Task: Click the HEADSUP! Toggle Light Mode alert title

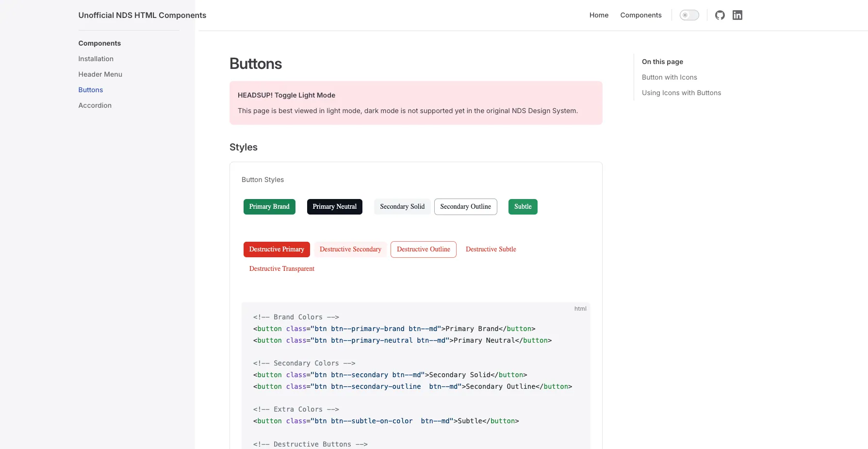Action: 286,95
